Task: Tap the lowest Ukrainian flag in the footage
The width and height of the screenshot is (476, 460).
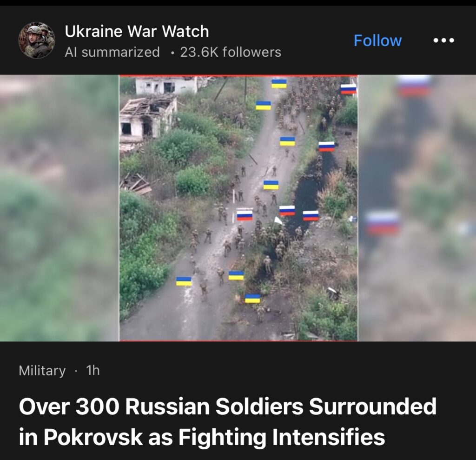Action: [x=252, y=298]
